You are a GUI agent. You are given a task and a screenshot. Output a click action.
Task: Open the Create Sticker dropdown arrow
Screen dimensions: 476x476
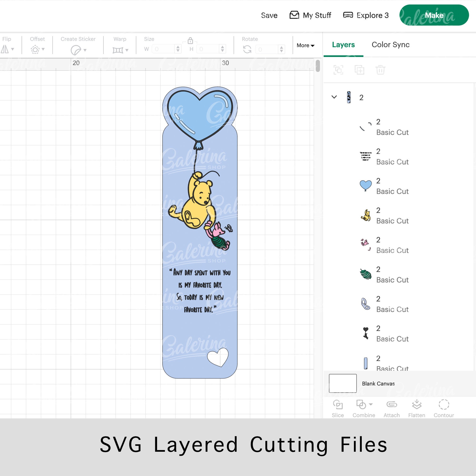point(85,50)
